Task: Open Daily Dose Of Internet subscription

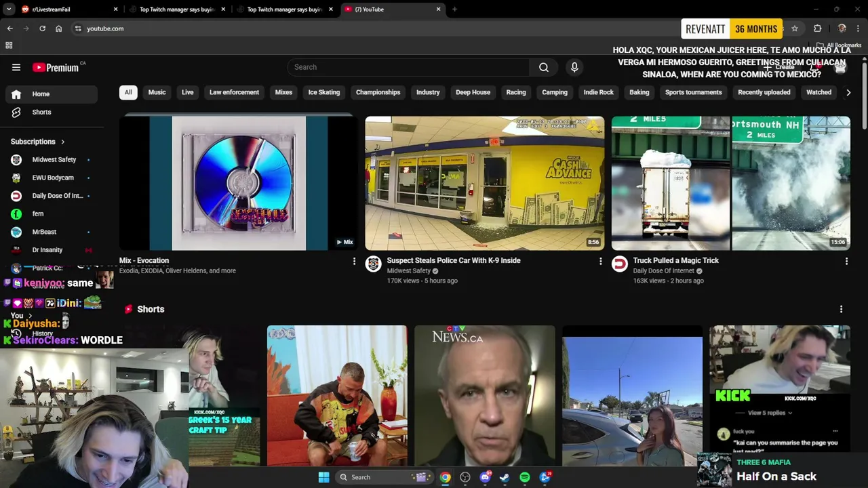Action: pyautogui.click(x=52, y=196)
